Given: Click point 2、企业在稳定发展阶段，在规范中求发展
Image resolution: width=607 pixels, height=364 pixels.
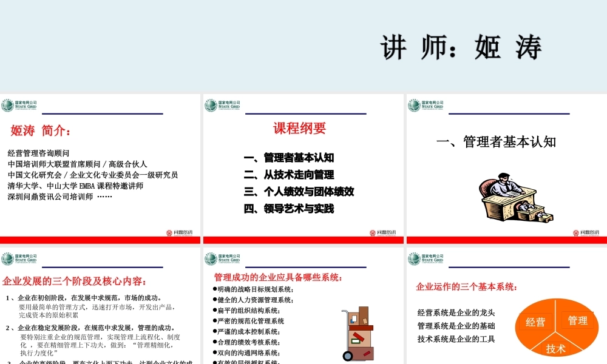Looking at the screenshot, I should (90, 328).
